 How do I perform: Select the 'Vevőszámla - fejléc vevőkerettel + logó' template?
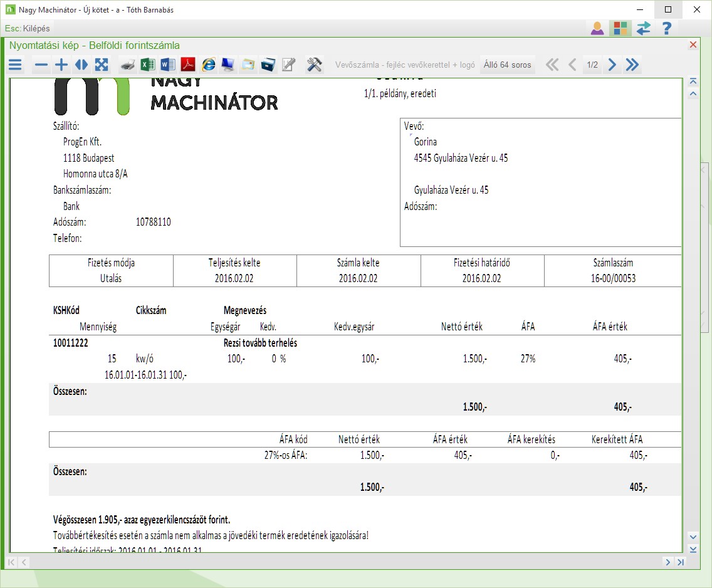coord(405,65)
